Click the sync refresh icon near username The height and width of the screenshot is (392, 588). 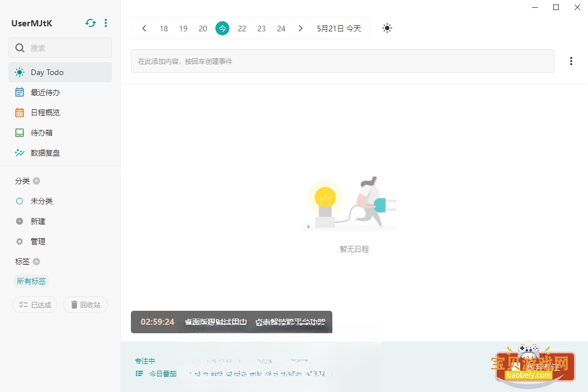(x=91, y=24)
